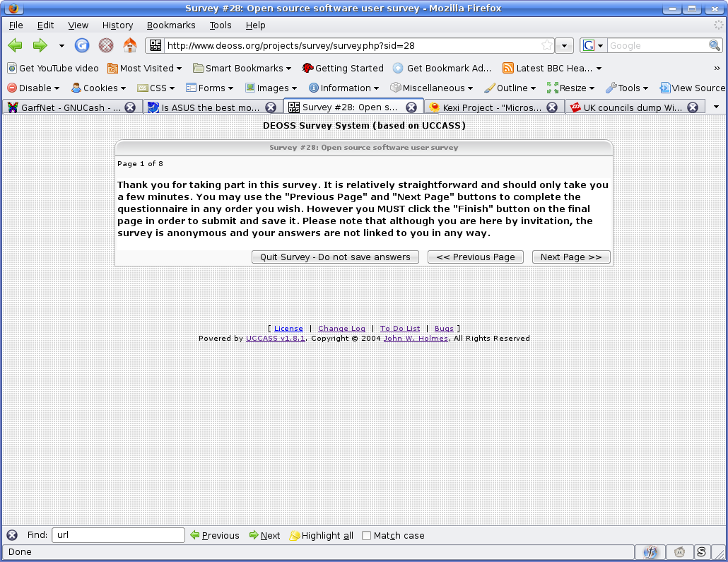Screen dimensions: 728x562
Task: Open the Bookmarks menu
Action: coord(171,25)
